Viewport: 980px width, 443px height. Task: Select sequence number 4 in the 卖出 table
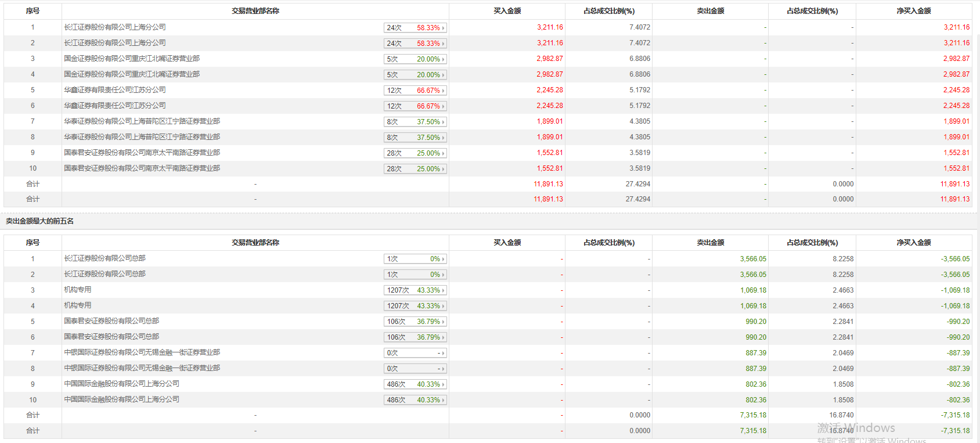[x=33, y=306]
